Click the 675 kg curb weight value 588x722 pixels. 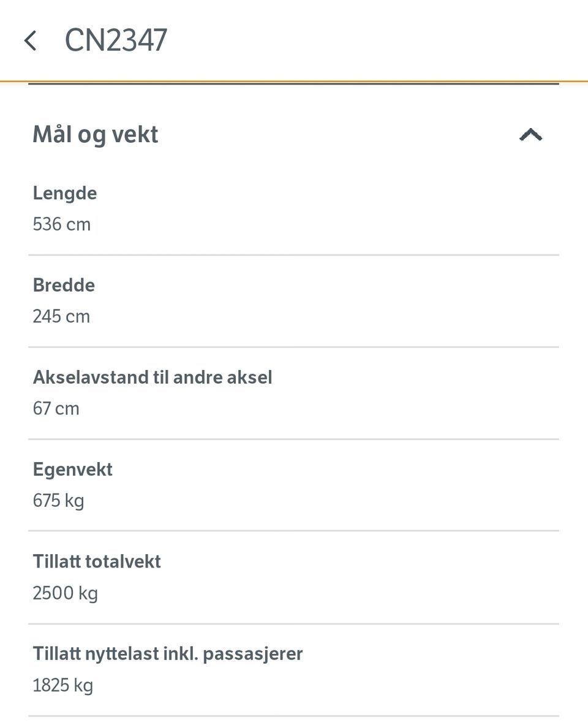(58, 501)
